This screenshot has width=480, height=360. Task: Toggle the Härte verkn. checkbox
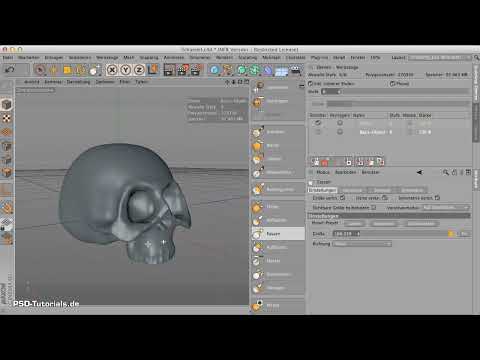tap(385, 198)
